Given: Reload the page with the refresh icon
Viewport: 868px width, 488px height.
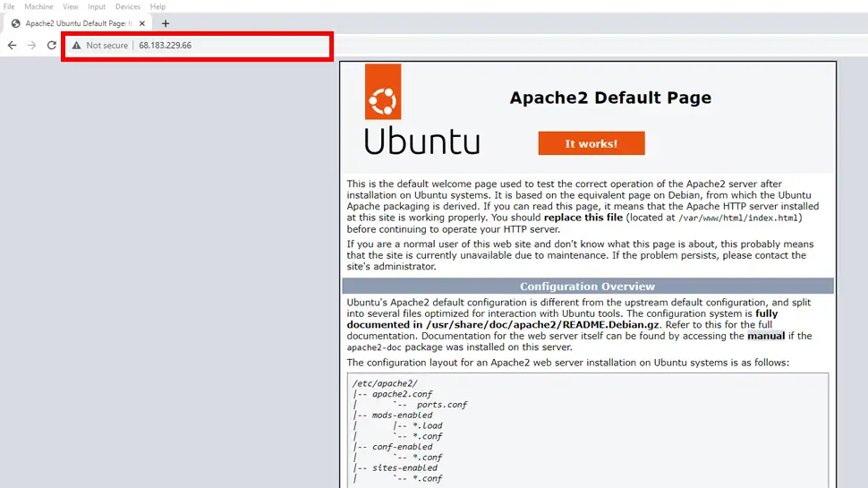Looking at the screenshot, I should tap(52, 46).
